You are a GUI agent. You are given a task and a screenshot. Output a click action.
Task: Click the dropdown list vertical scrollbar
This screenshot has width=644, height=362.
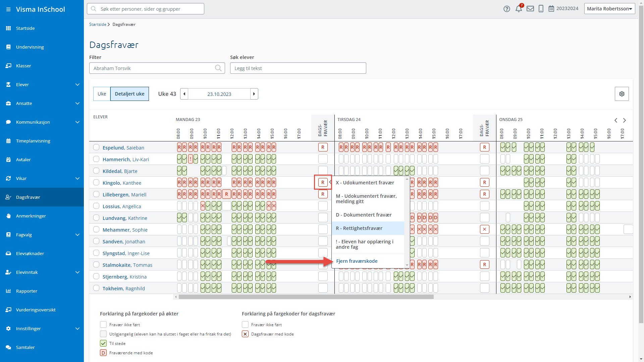tap(407, 222)
